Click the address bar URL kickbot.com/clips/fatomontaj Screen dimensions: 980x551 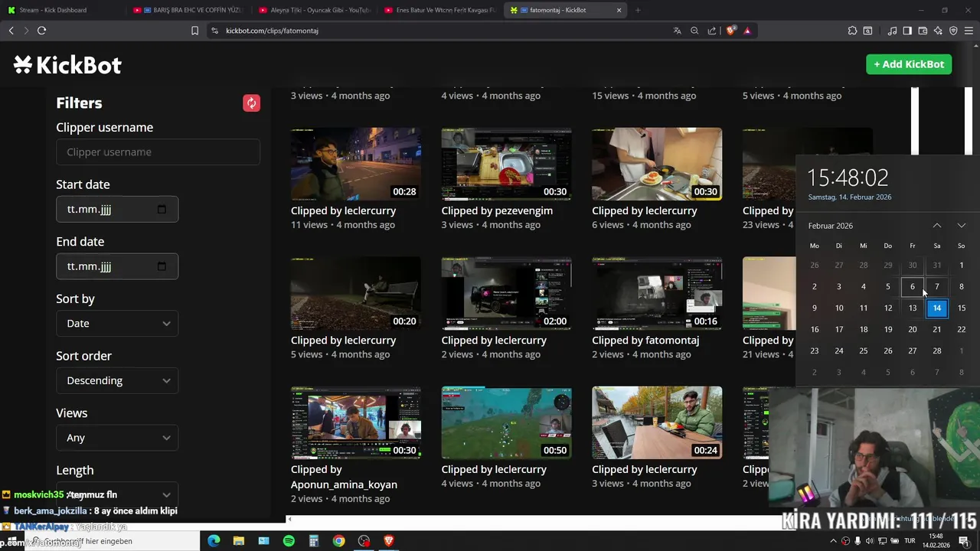(x=272, y=31)
